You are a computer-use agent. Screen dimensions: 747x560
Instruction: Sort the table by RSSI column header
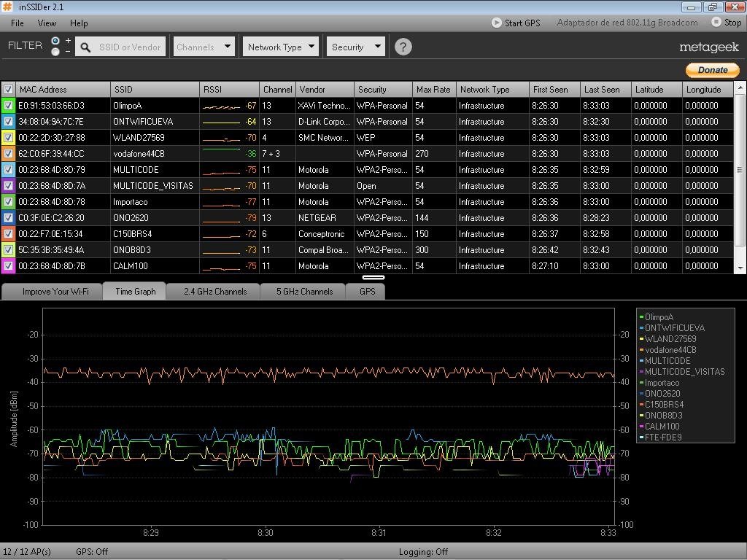[229, 90]
